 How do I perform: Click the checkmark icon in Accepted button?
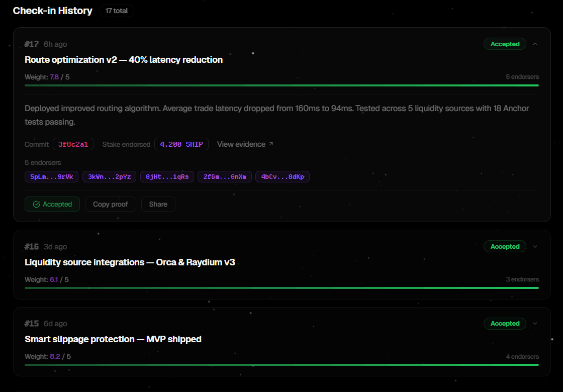click(36, 204)
